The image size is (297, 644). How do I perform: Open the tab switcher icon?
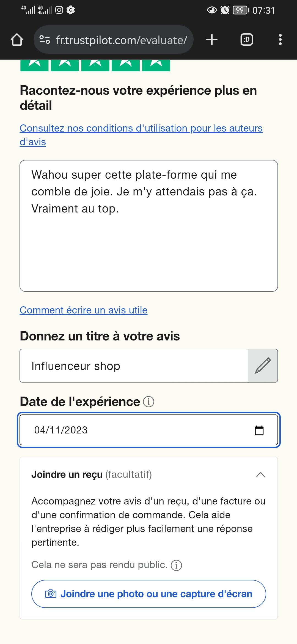(247, 40)
